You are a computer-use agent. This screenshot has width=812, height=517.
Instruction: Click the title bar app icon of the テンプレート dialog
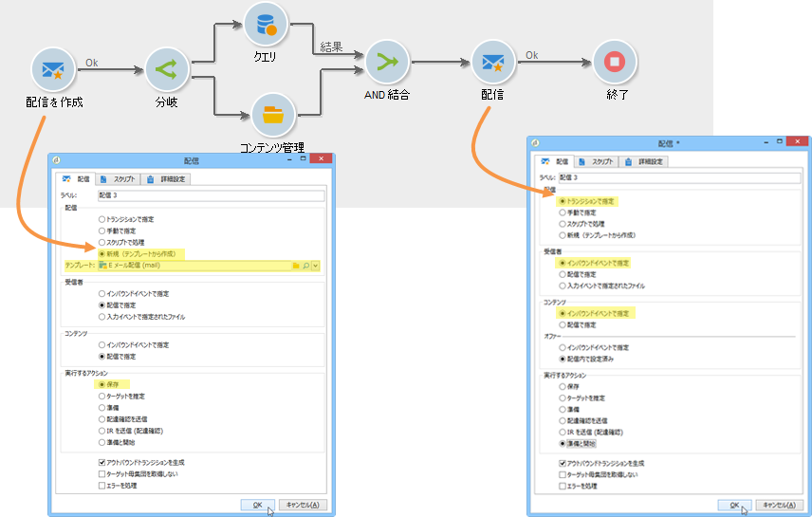tap(57, 160)
